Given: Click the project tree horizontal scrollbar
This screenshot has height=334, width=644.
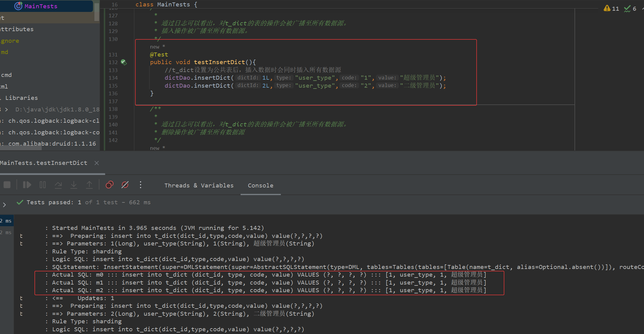Looking at the screenshot, I should 21,148.
